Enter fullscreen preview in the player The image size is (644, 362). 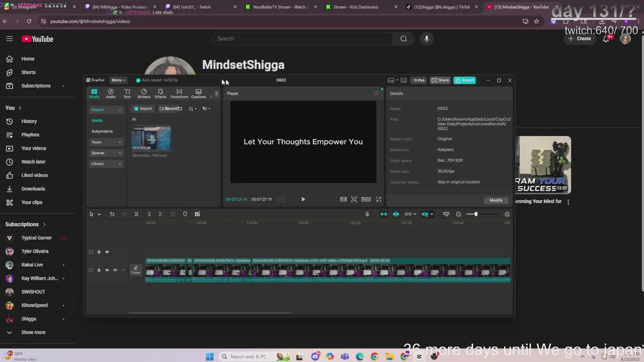click(x=379, y=199)
